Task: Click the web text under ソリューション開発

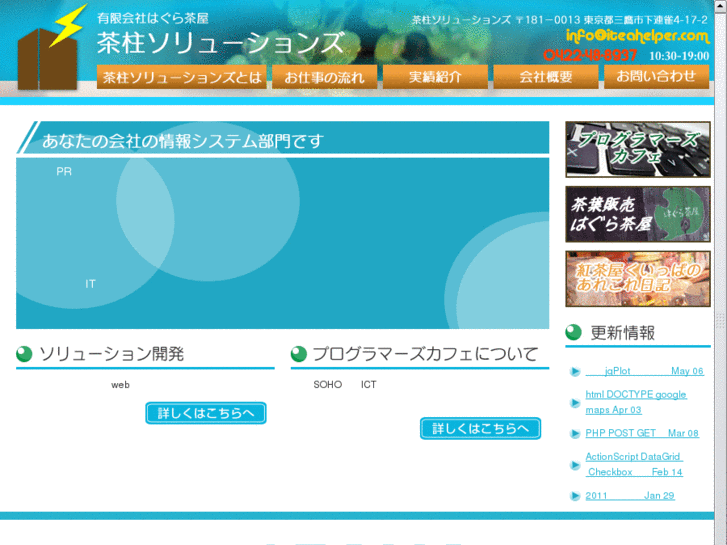Action: [x=120, y=385]
